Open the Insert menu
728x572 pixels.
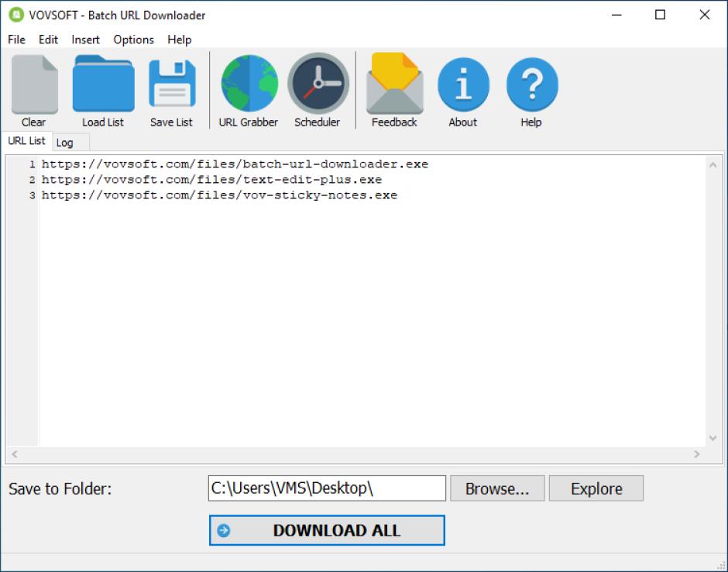(85, 40)
